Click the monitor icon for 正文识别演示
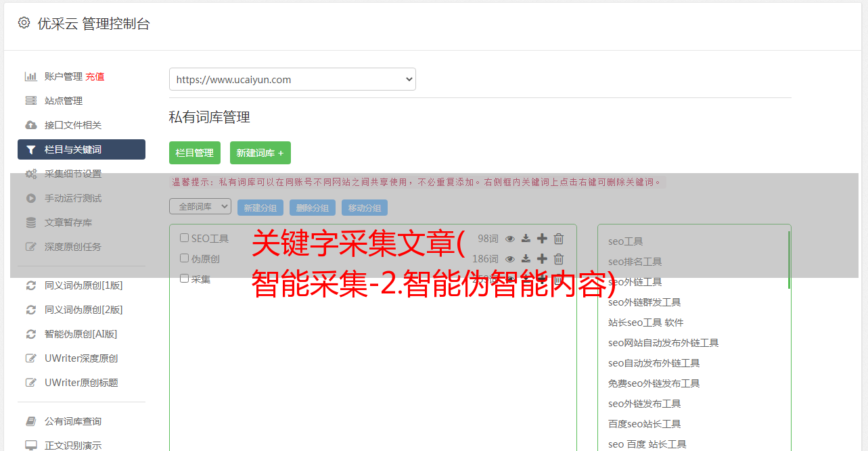868x451 pixels. point(31,446)
